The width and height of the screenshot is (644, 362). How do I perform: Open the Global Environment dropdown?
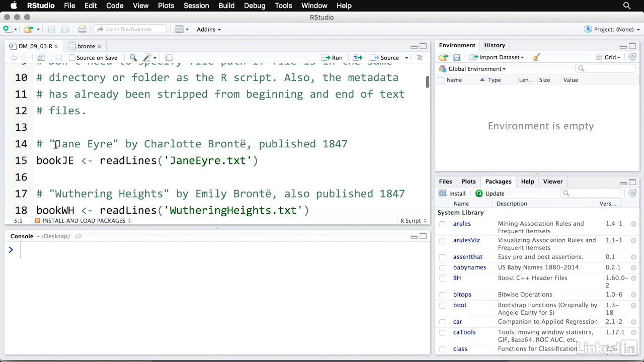click(476, 69)
